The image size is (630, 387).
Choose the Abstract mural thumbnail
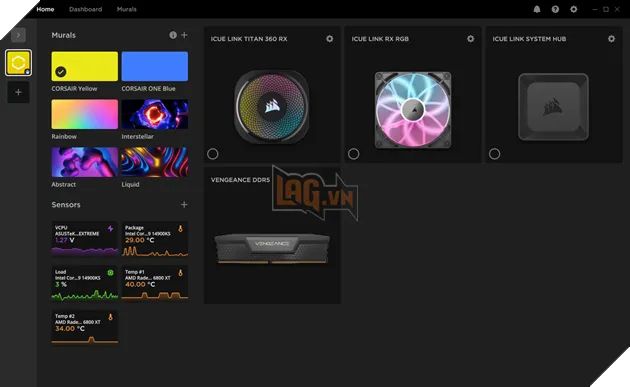[x=85, y=162]
